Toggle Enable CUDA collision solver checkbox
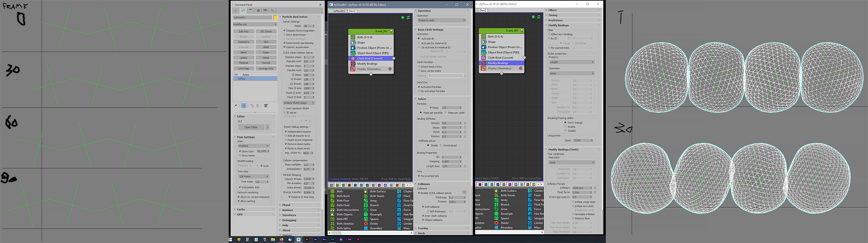Viewport: 868px width, 243px height. click(x=419, y=193)
